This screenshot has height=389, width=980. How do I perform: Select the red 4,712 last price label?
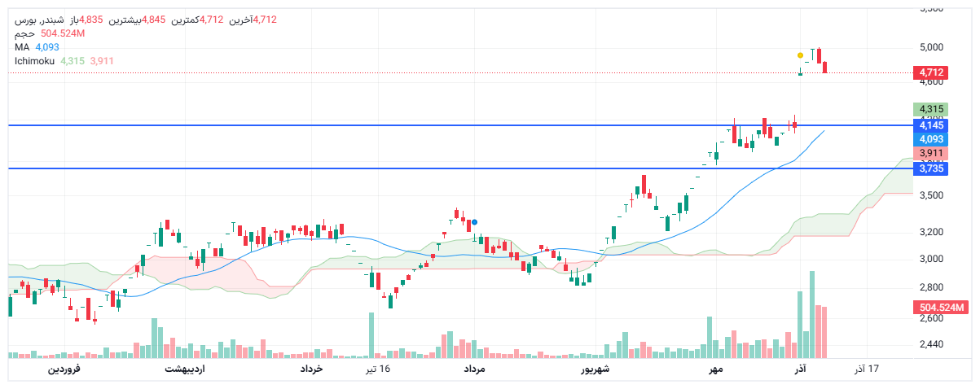(x=931, y=72)
